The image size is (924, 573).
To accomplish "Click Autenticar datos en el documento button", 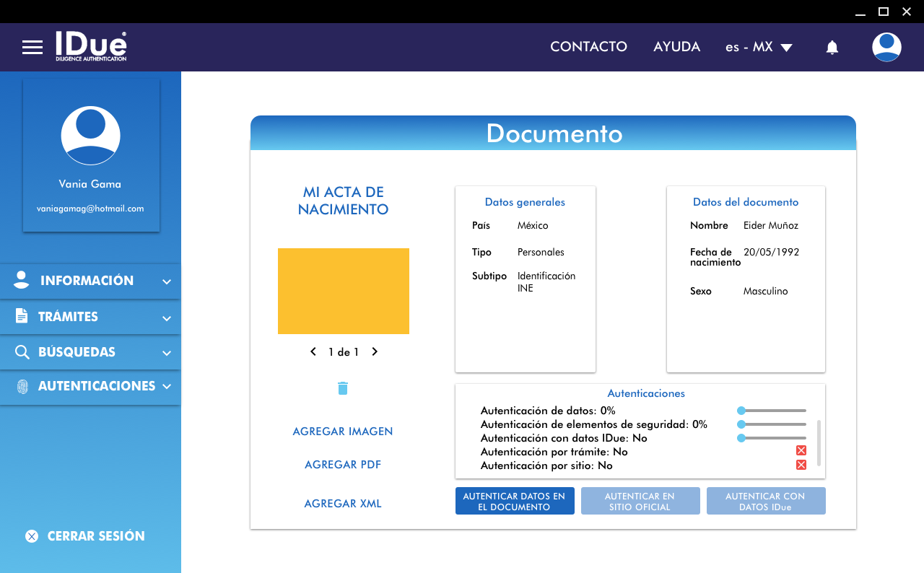I will [x=515, y=502].
